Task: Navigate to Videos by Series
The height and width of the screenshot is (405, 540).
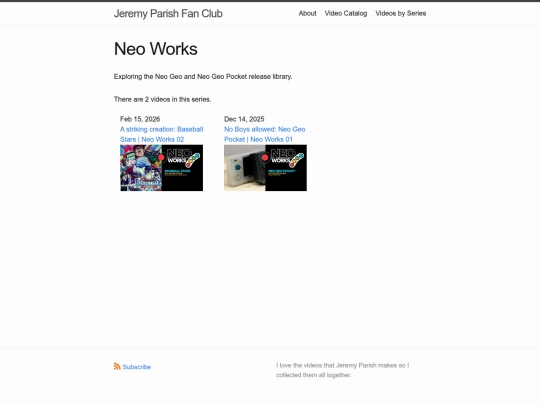Action: pyautogui.click(x=401, y=13)
